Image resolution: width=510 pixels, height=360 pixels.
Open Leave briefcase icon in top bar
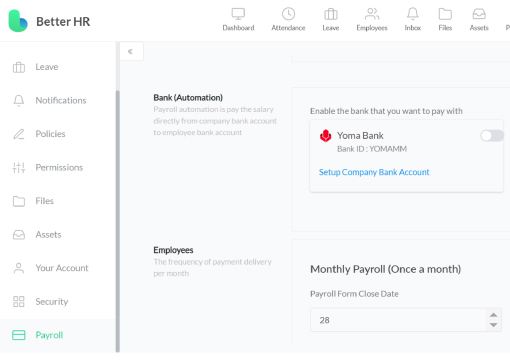pos(331,14)
